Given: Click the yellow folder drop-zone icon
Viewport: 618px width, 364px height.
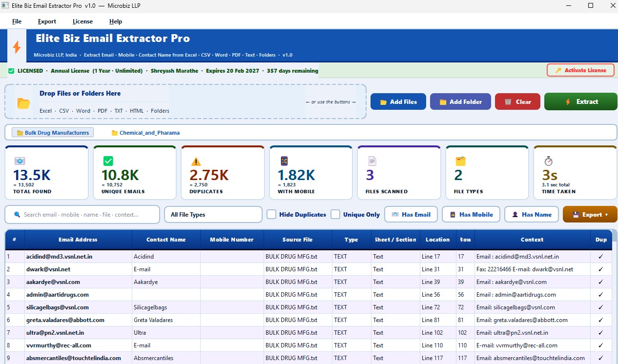Looking at the screenshot, I should click(22, 103).
